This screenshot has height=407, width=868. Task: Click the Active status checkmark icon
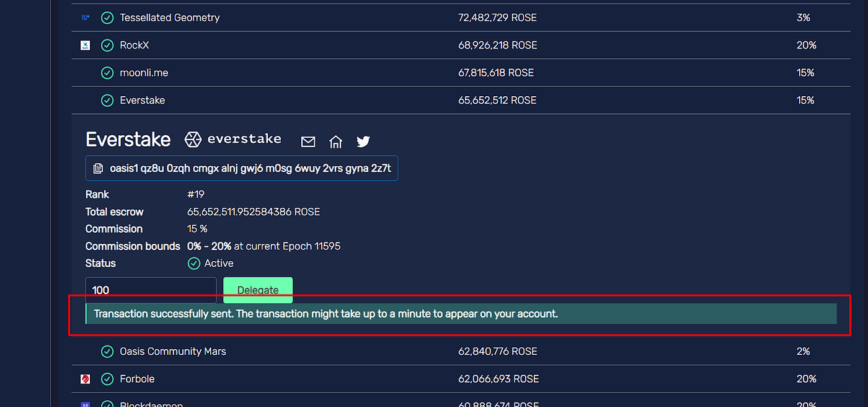tap(193, 263)
